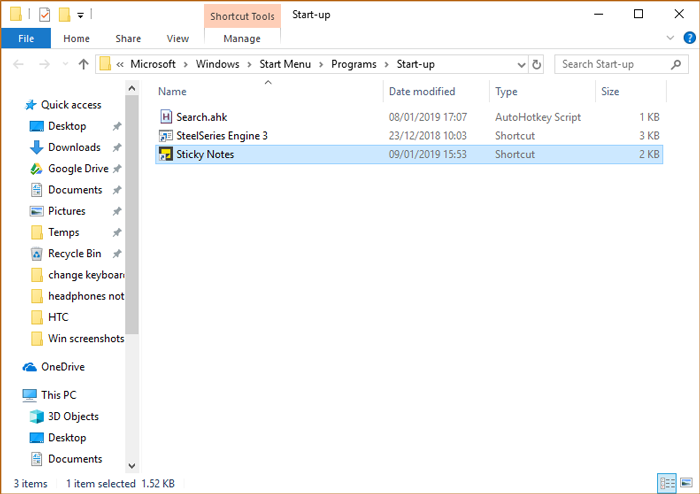The height and width of the screenshot is (494, 700).
Task: Switch to the Home ribbon tab
Action: [x=76, y=38]
